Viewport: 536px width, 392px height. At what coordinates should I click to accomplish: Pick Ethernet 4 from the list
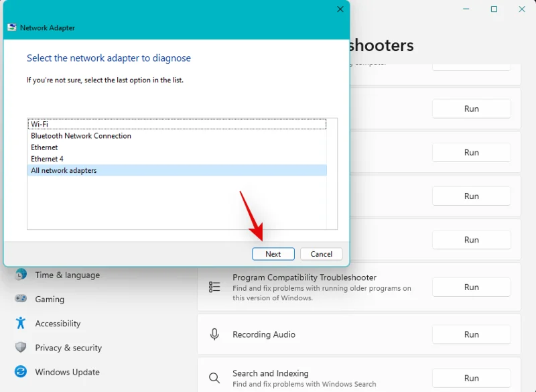[x=47, y=159]
